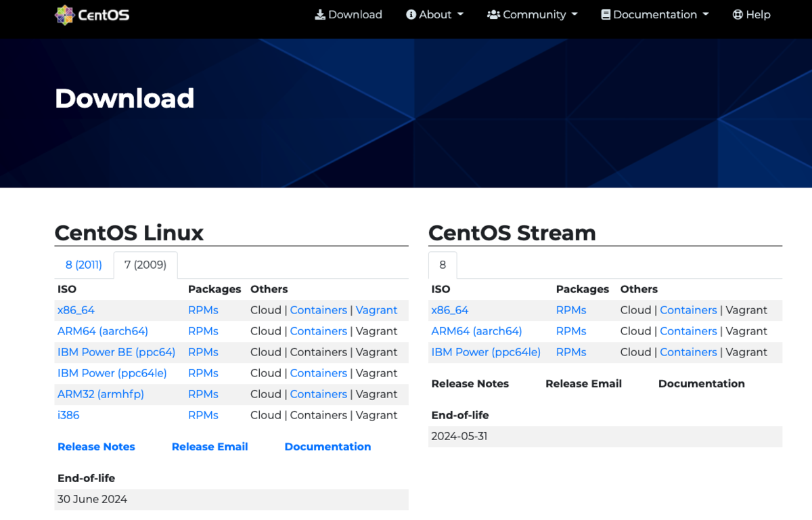Viewport: 812px width, 520px height.
Task: Open IBM Power (ppc64le) ISO under CentOS Linux
Action: coord(112,373)
